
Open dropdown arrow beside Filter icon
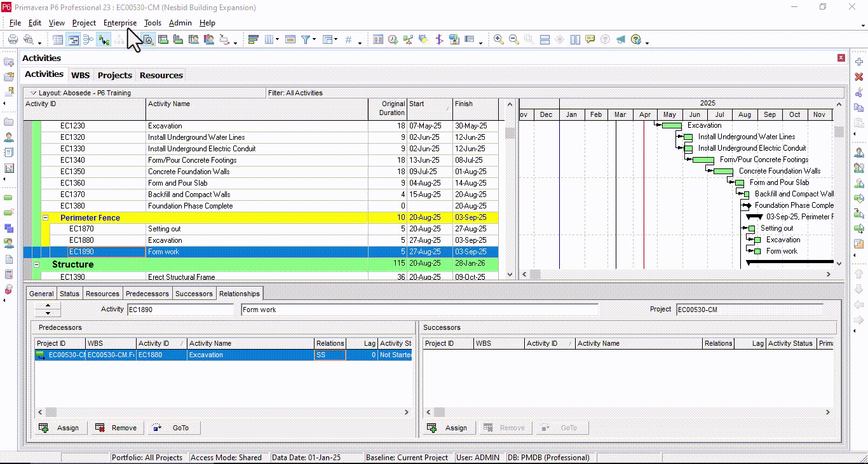314,40
